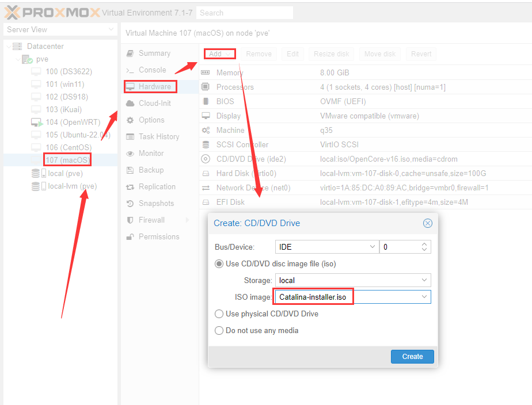Click the Resize disk button
The width and height of the screenshot is (532, 405).
(x=332, y=54)
